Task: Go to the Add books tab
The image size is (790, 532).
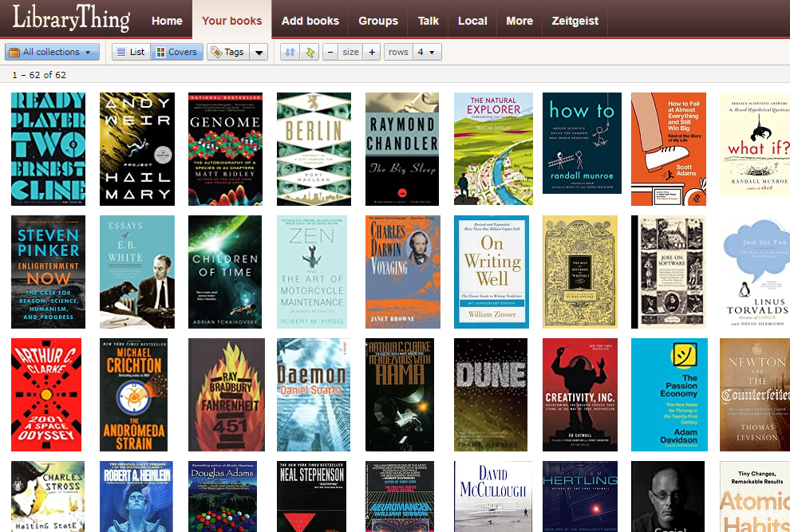Action: [310, 21]
